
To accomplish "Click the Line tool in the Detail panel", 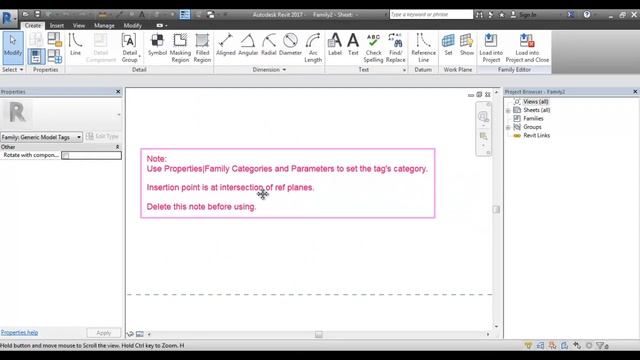I will click(76, 45).
